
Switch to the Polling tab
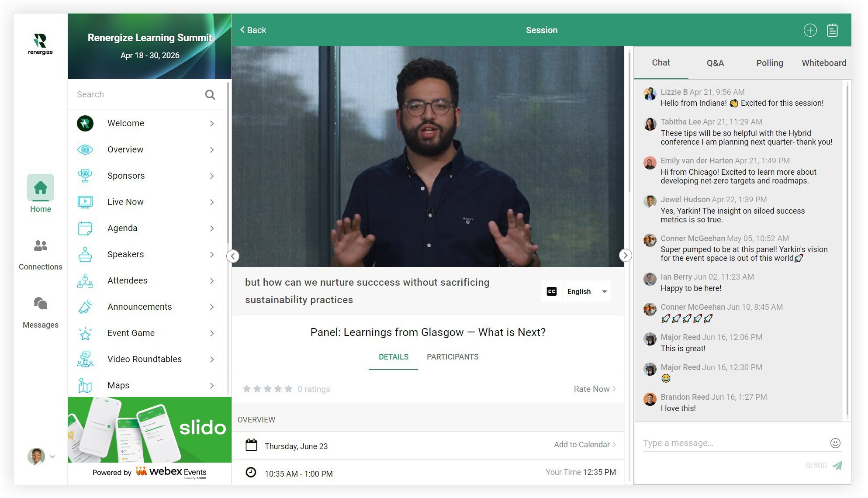click(x=769, y=63)
